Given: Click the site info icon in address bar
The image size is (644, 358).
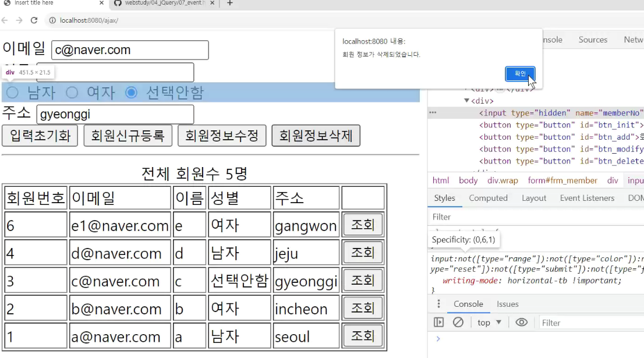Looking at the screenshot, I should [52, 20].
